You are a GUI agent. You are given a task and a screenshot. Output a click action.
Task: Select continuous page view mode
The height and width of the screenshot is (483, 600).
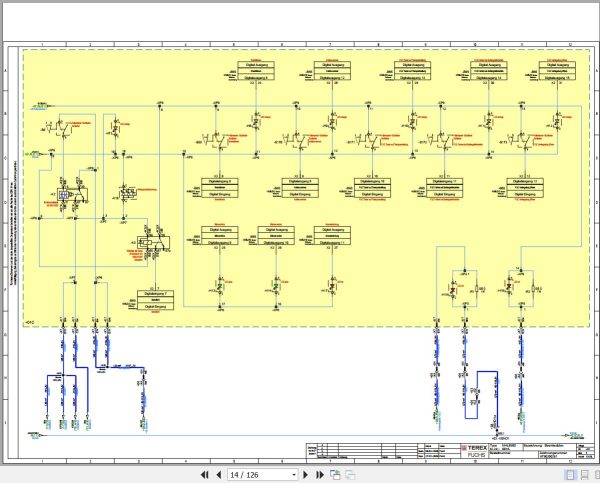click(x=584, y=475)
